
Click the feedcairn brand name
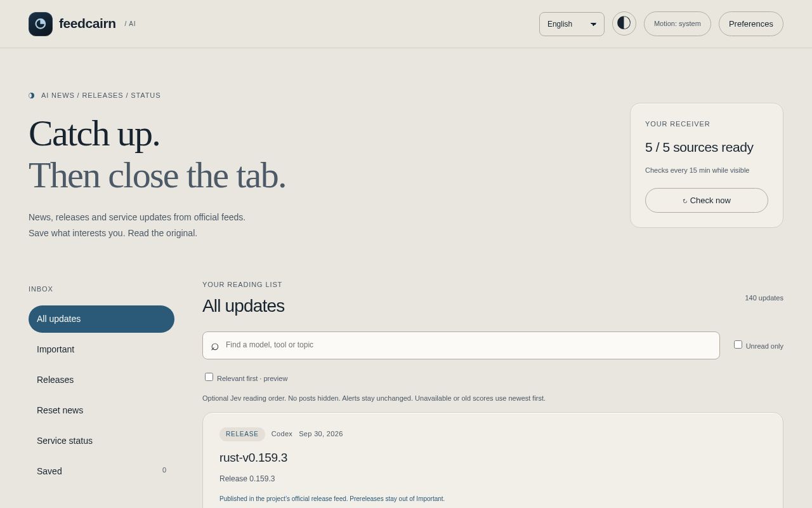tap(88, 24)
